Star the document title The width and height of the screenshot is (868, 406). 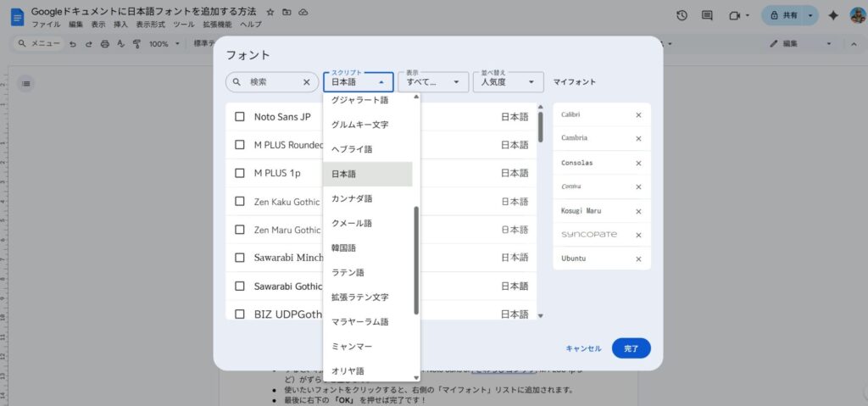(x=270, y=13)
